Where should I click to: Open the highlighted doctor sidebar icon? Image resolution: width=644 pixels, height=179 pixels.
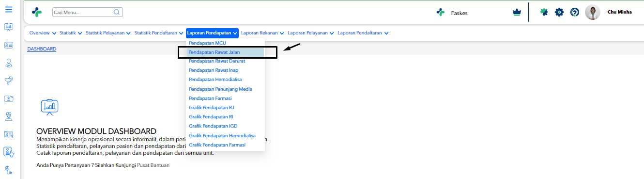9,152
